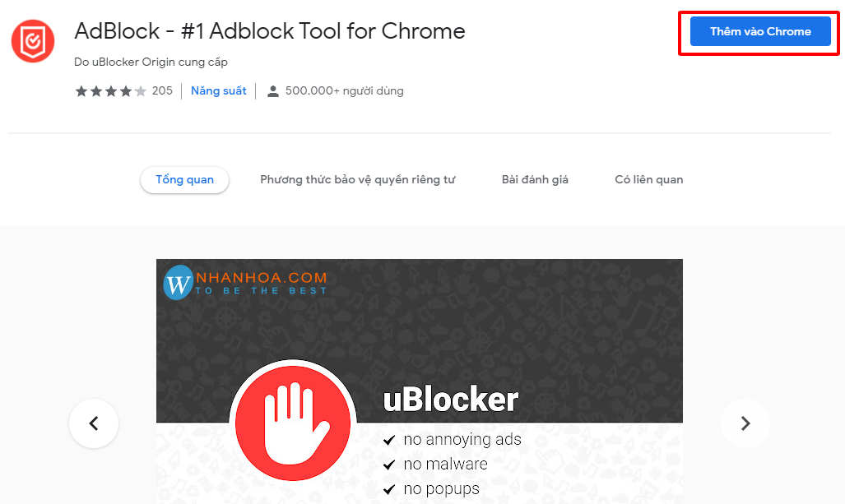This screenshot has height=504, width=845.
Task: Click the star rating slider area
Action: tap(109, 90)
